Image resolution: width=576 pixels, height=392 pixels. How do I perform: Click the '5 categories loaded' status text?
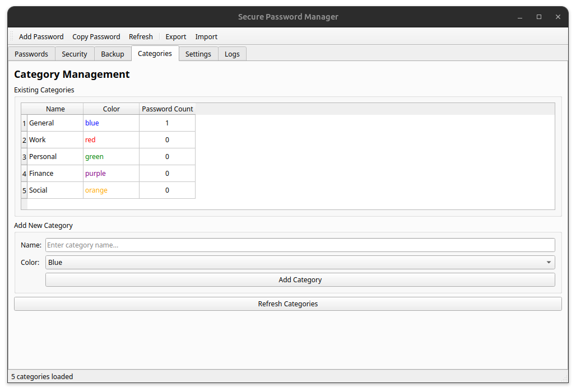click(42, 376)
